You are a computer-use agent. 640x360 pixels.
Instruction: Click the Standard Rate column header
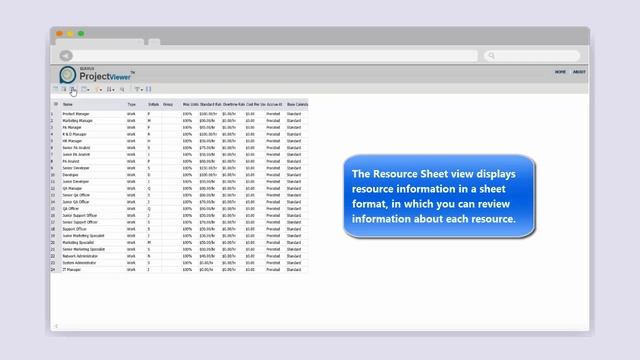coord(210,104)
